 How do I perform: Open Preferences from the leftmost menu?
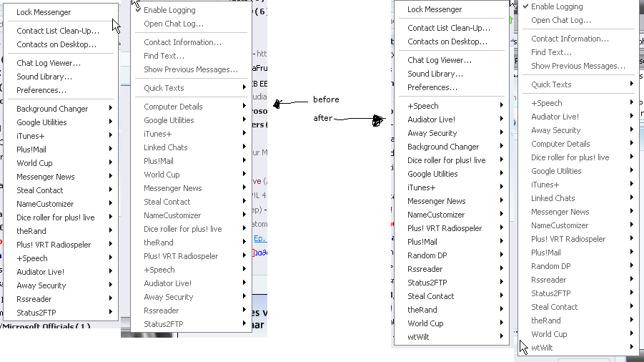click(41, 90)
